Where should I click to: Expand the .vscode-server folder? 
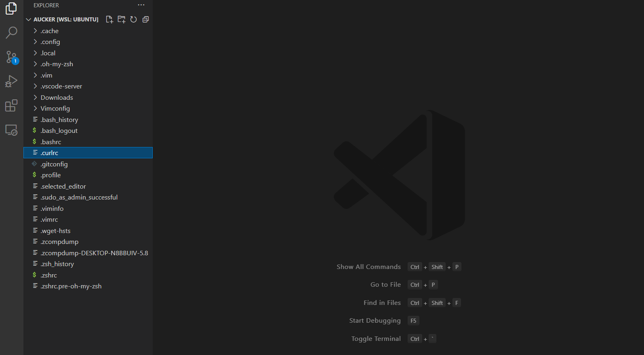point(88,86)
